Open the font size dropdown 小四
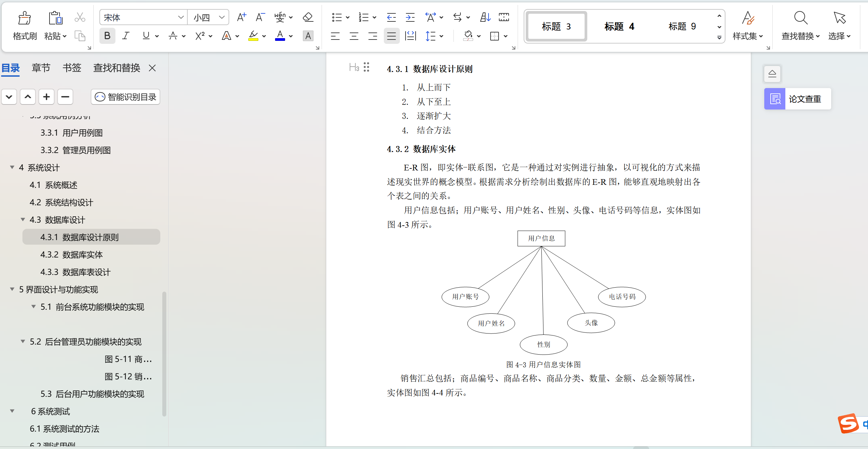The image size is (868, 449). (x=222, y=17)
